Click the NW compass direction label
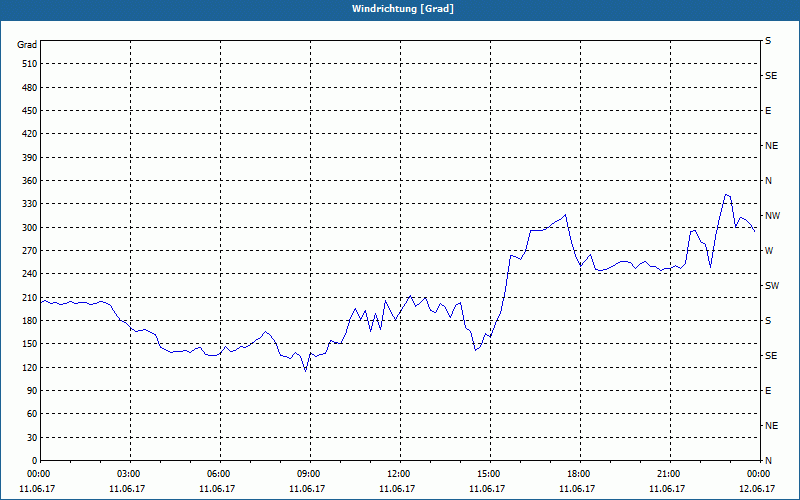The height and width of the screenshot is (500, 800). 772,216
